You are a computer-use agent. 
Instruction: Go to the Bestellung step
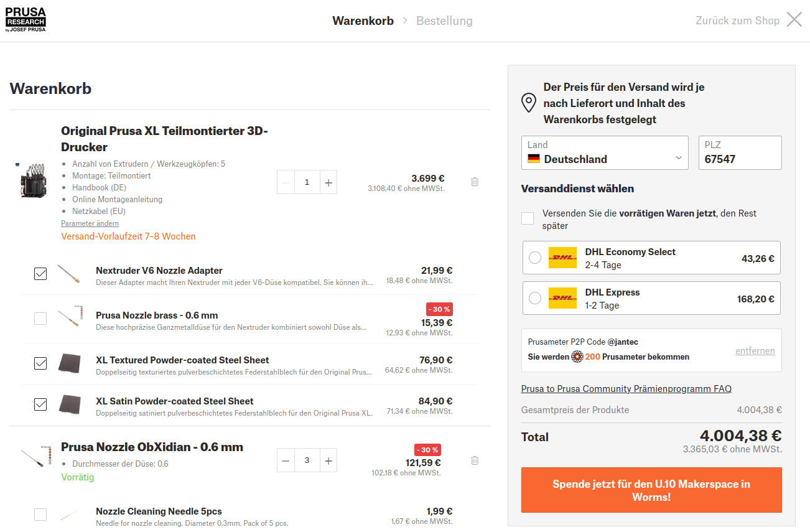tap(444, 21)
